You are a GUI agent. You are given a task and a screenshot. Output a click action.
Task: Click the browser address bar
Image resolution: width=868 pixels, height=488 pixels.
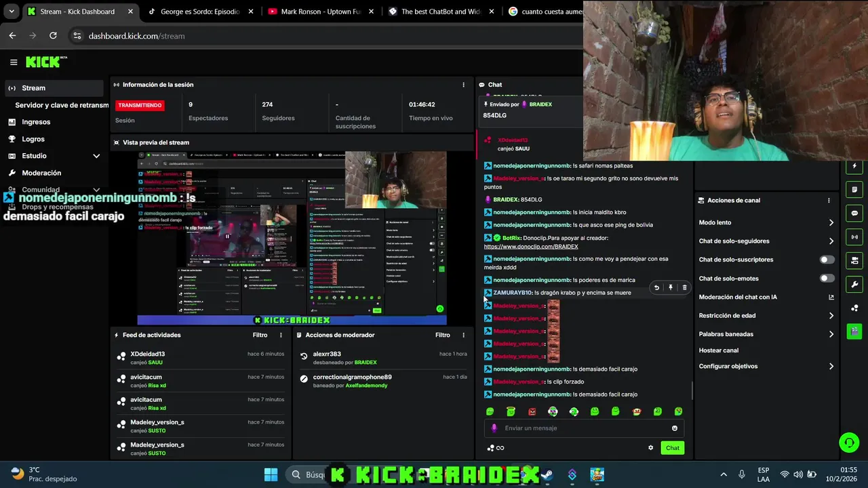[x=325, y=35]
